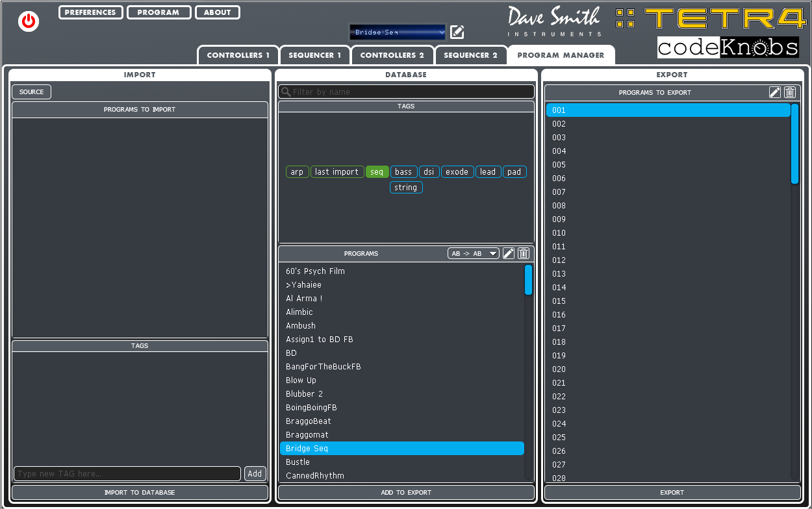Disable the seq tag filter
The image size is (812, 509).
click(377, 172)
